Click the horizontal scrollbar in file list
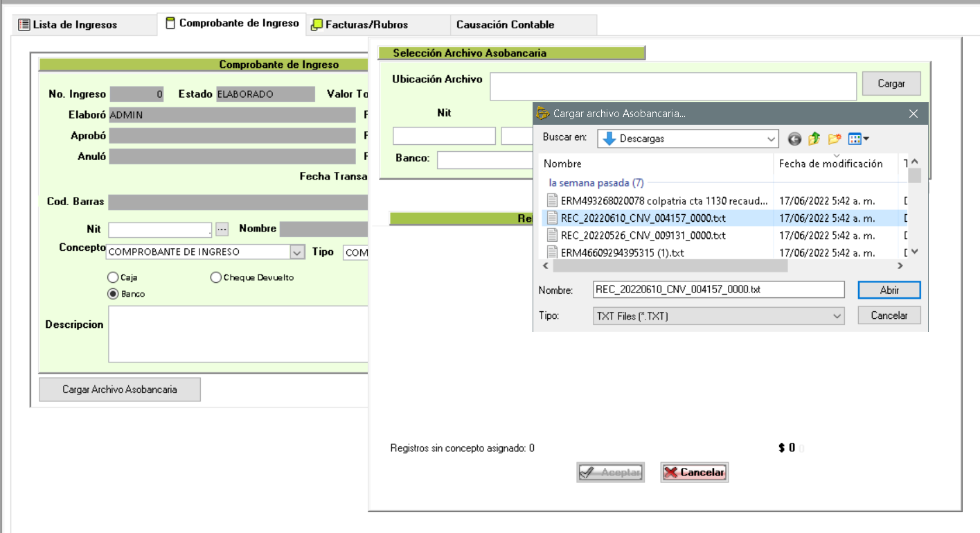This screenshot has width=980, height=533. (669, 266)
